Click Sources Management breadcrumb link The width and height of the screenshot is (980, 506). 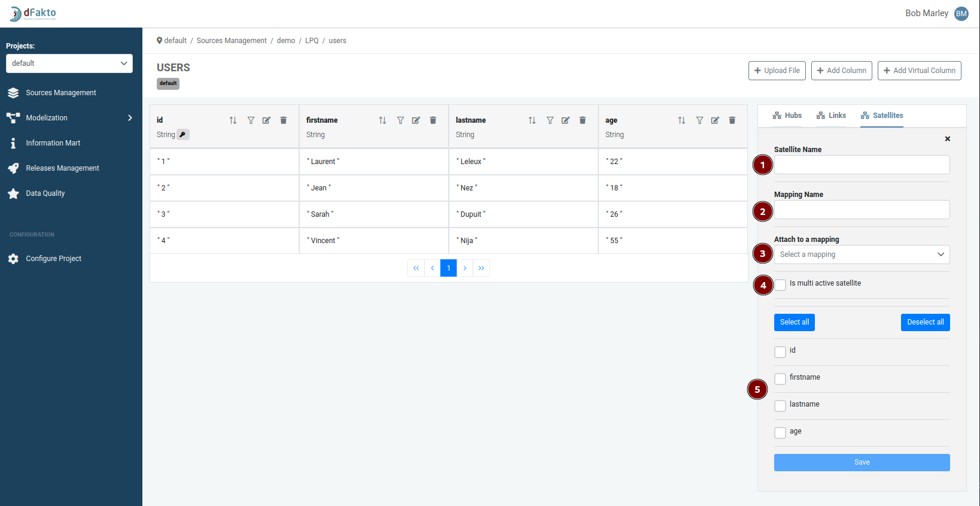tap(232, 41)
